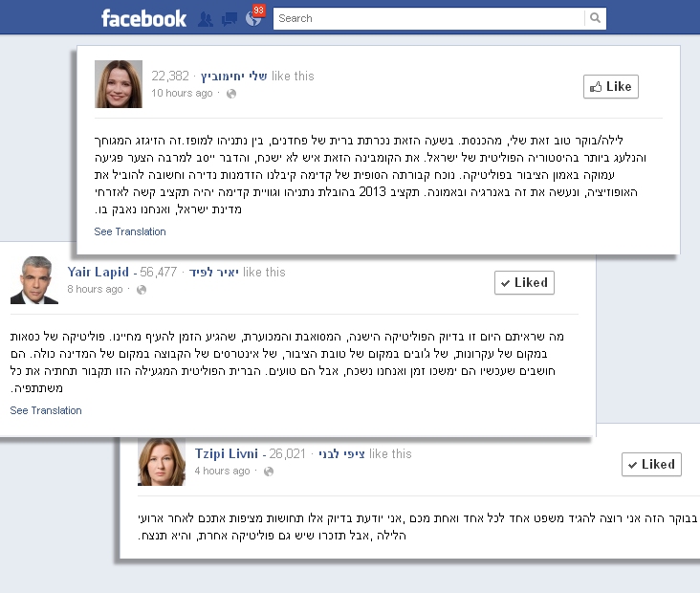700x593 pixels.
Task: Click inside the Search input field
Action: pos(428,18)
